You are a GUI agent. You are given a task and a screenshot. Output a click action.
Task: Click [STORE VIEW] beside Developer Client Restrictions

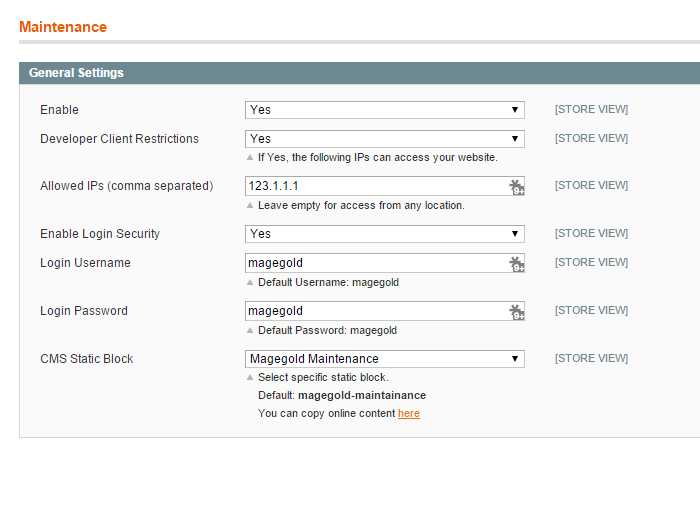coord(591,138)
